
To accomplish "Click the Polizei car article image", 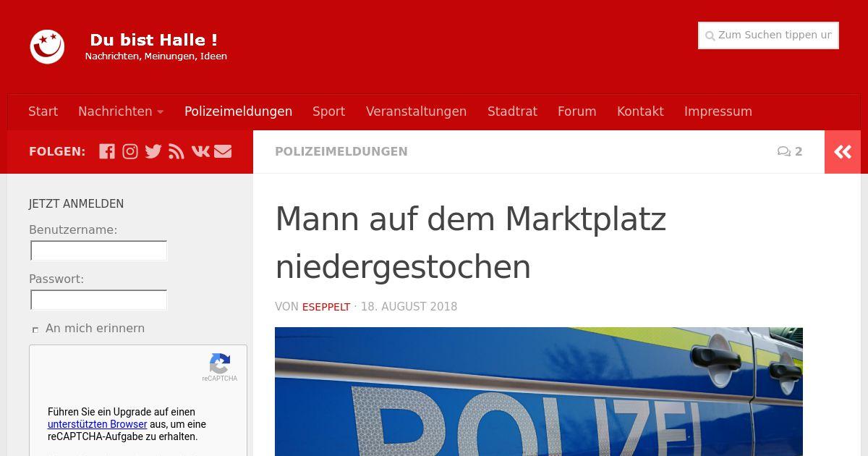I will [539, 392].
